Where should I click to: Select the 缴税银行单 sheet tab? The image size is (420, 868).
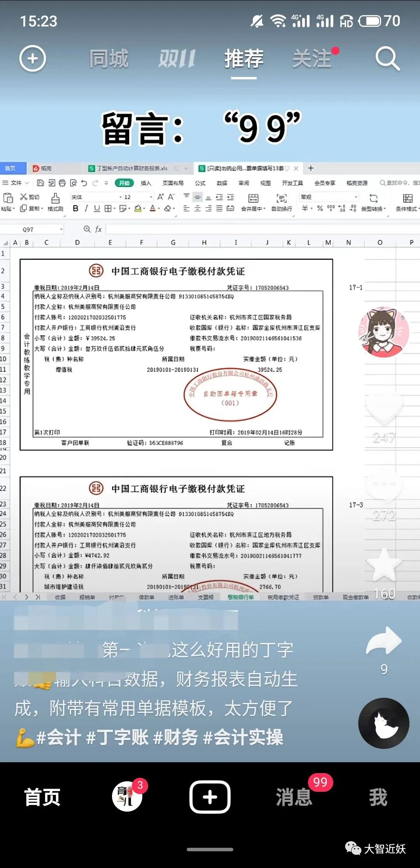241,597
